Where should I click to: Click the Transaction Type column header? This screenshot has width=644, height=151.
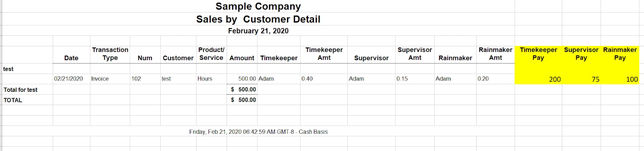[110, 54]
